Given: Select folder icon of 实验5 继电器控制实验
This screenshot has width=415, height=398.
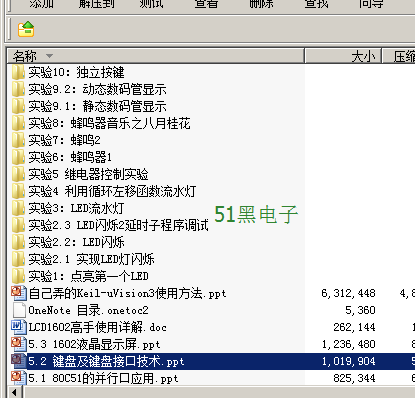Looking at the screenshot, I should click(18, 174).
